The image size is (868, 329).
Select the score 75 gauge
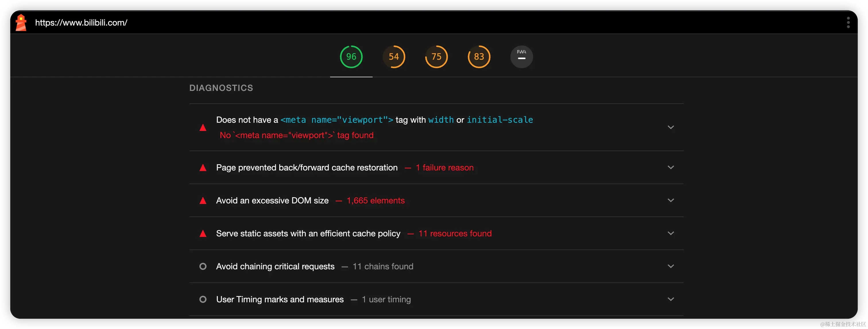(436, 57)
